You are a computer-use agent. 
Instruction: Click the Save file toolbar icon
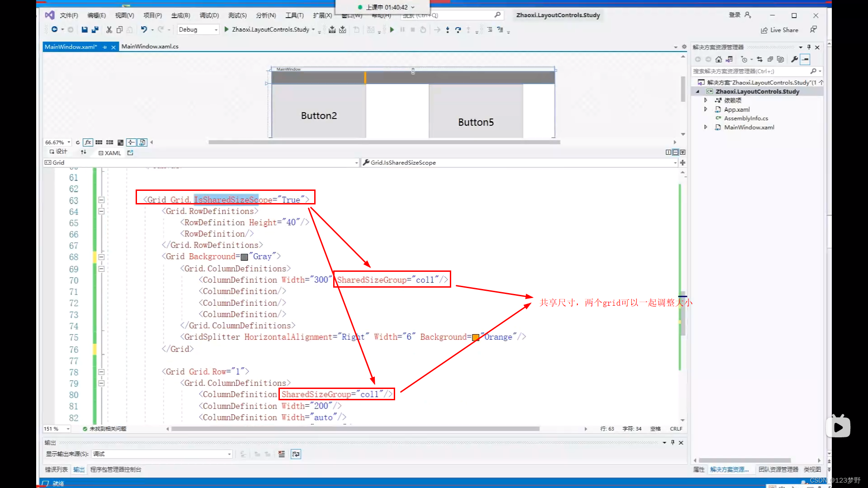[84, 29]
